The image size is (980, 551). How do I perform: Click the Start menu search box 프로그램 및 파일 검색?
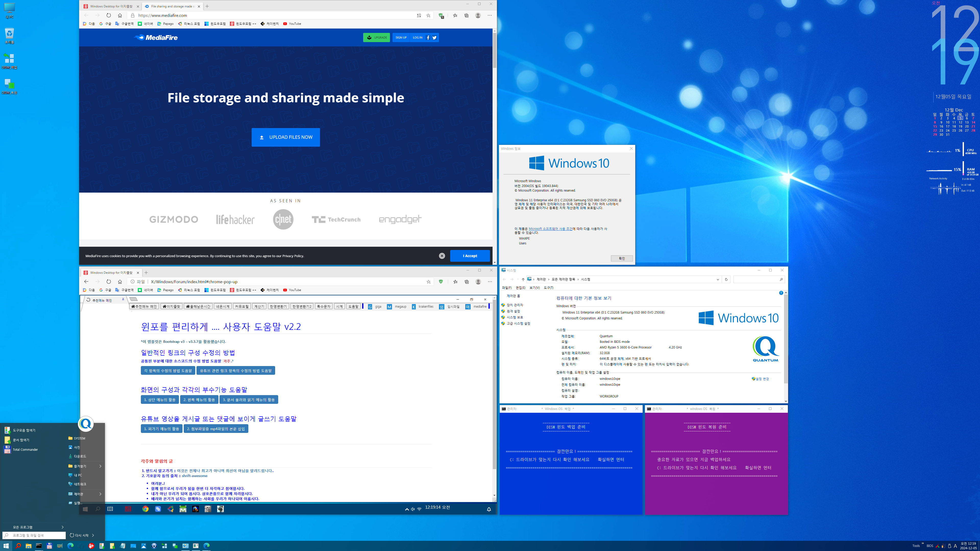tap(34, 535)
